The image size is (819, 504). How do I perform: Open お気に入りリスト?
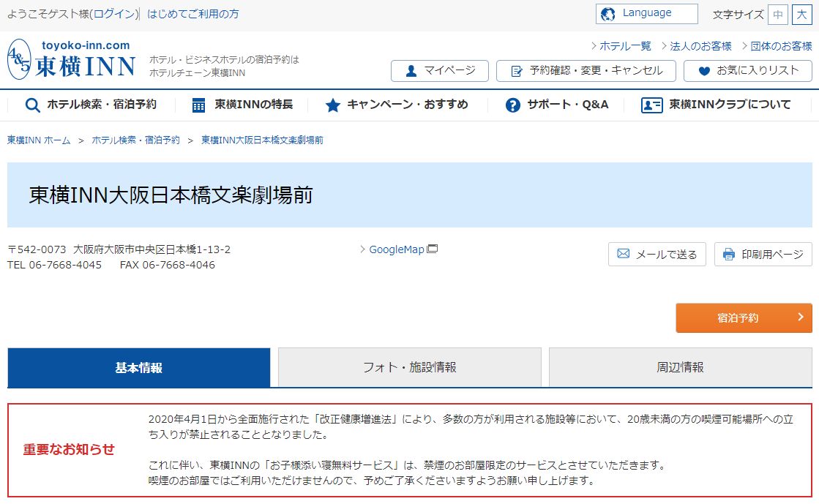coord(748,71)
